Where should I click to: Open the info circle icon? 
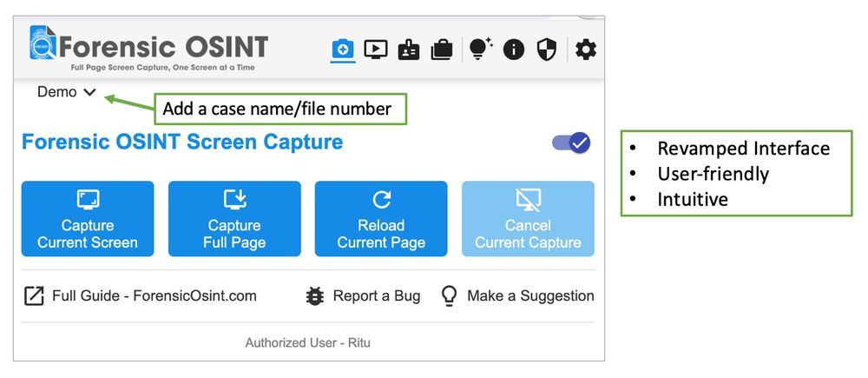coord(513,50)
